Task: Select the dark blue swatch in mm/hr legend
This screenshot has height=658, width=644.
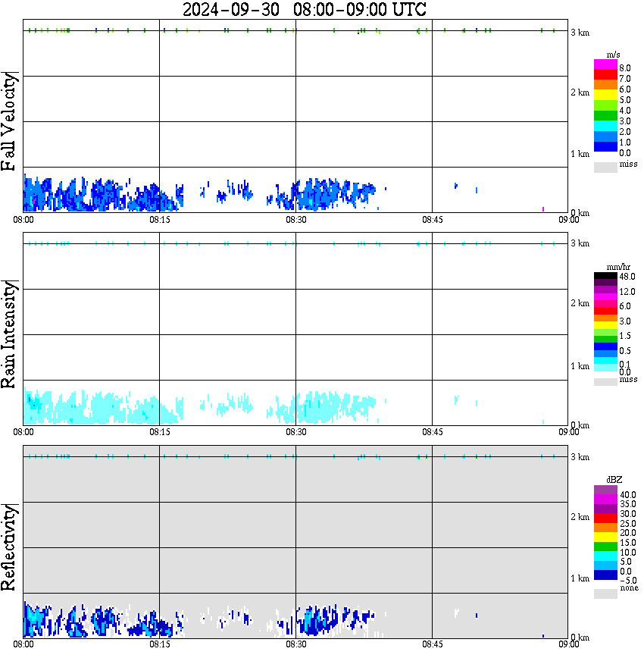Action: (x=605, y=346)
